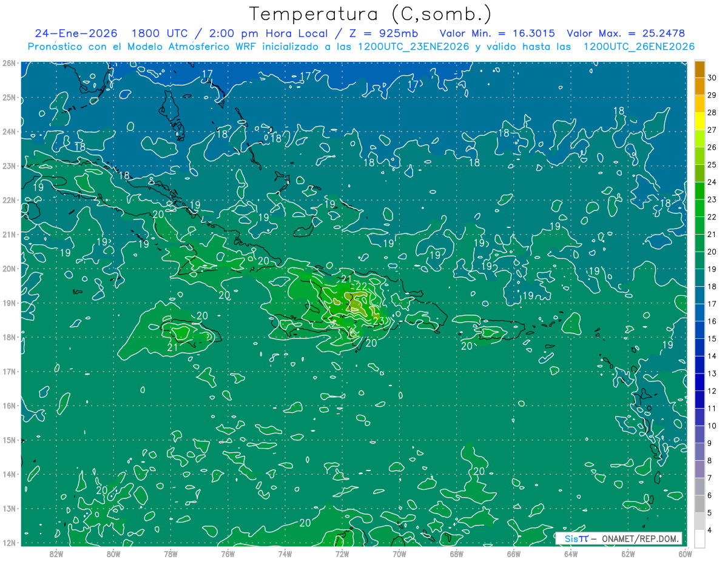
Task: Click the '16N' latitude axis label
Action: (9, 406)
